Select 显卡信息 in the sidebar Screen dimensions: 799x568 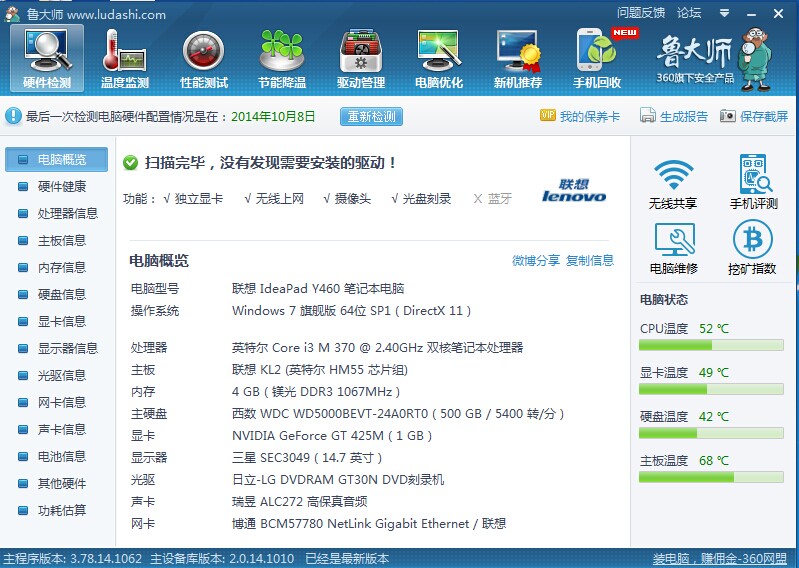tap(57, 321)
